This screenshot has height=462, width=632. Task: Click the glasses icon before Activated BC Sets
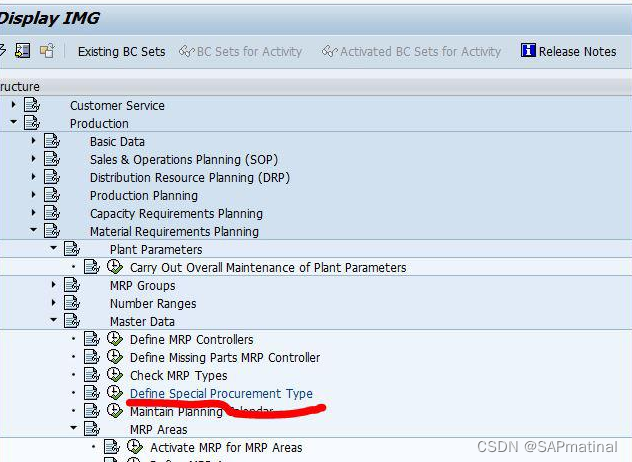pyautogui.click(x=330, y=51)
